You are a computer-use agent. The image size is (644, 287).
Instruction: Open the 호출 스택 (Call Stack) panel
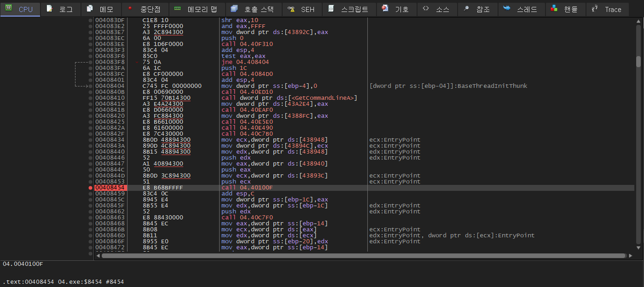pos(254,9)
